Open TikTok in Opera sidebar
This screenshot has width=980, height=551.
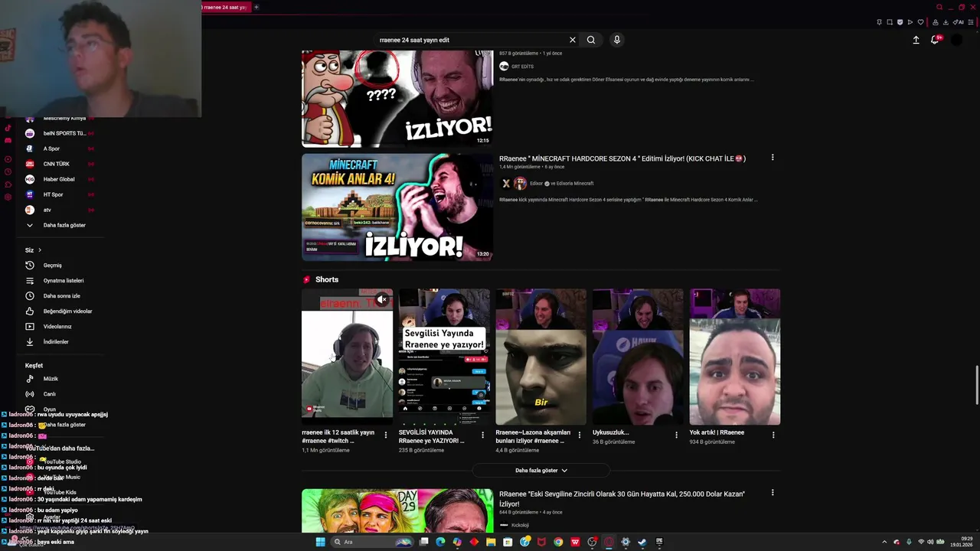tap(8, 129)
